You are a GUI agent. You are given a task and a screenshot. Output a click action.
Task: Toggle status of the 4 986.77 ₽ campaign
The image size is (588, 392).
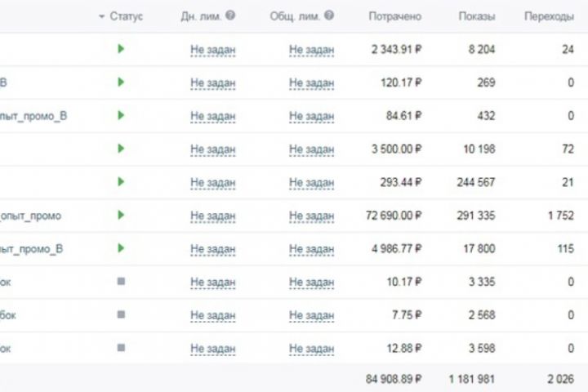121,248
